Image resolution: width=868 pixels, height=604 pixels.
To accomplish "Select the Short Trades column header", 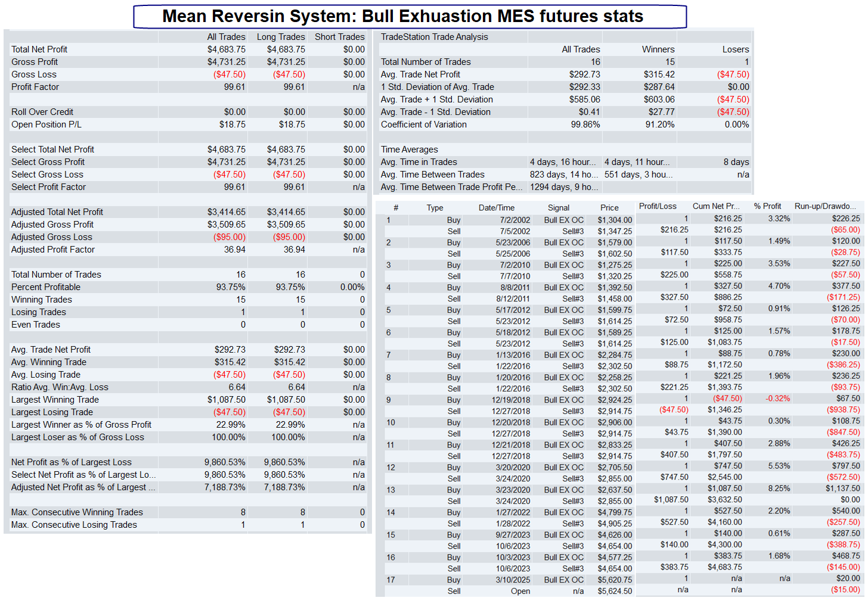I will 340,37.
